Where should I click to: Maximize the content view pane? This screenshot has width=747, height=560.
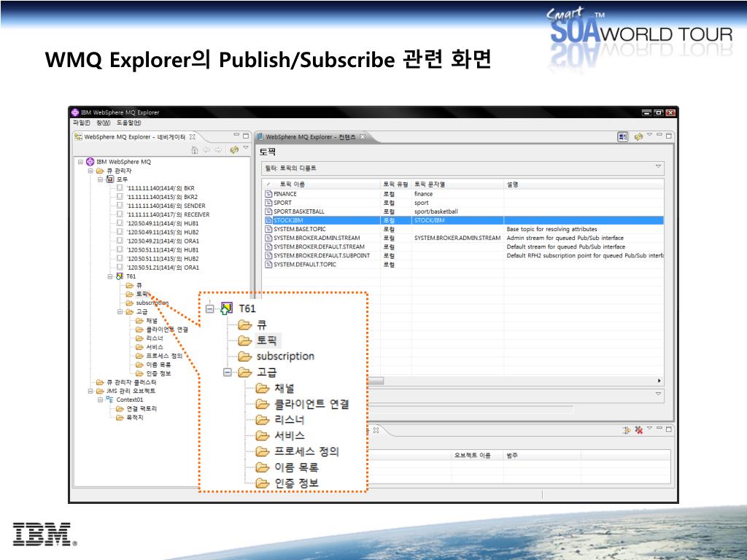pyautogui.click(x=669, y=136)
